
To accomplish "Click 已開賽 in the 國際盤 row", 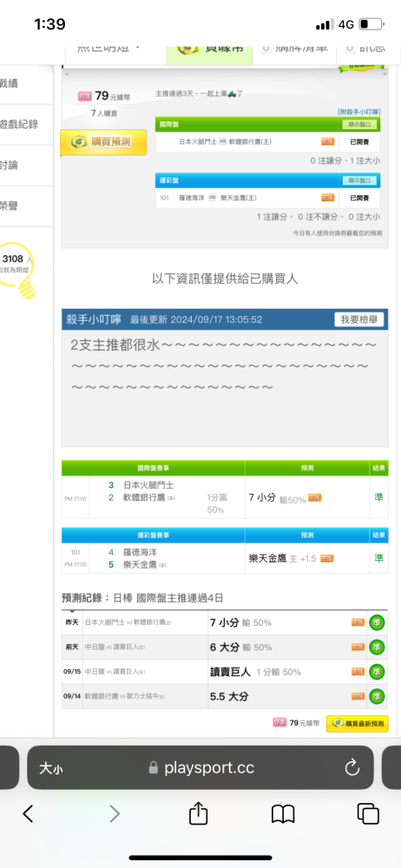I will 359,141.
